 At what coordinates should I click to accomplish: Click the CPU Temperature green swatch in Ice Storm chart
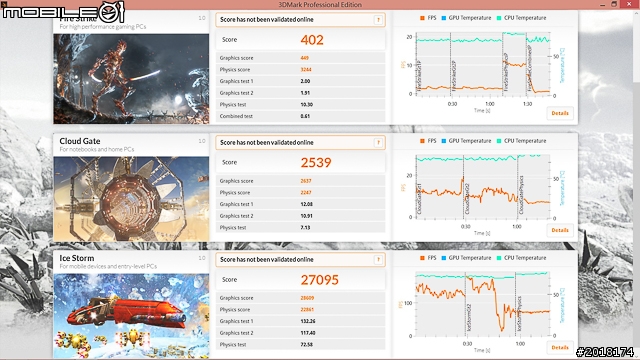coord(499,258)
